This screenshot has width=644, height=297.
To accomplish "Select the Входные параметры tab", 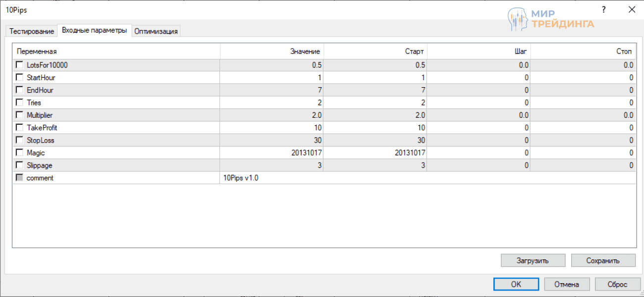I will point(94,31).
